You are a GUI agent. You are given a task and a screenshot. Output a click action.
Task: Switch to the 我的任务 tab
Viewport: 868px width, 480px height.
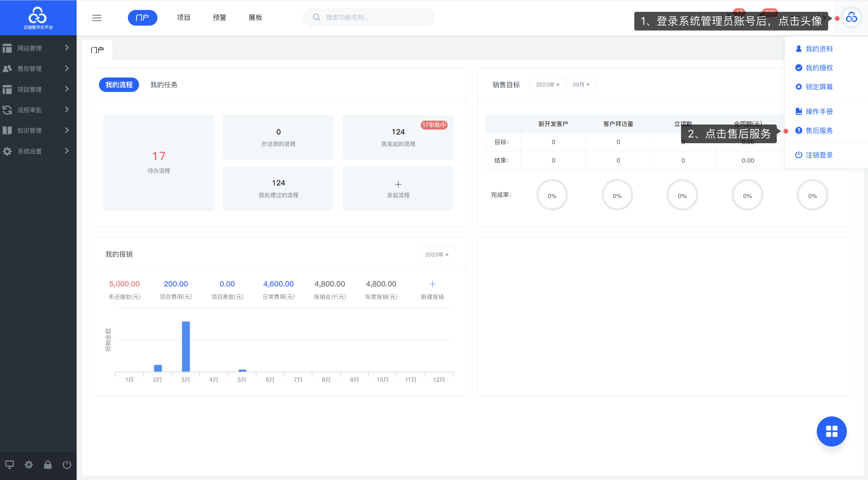tap(164, 84)
